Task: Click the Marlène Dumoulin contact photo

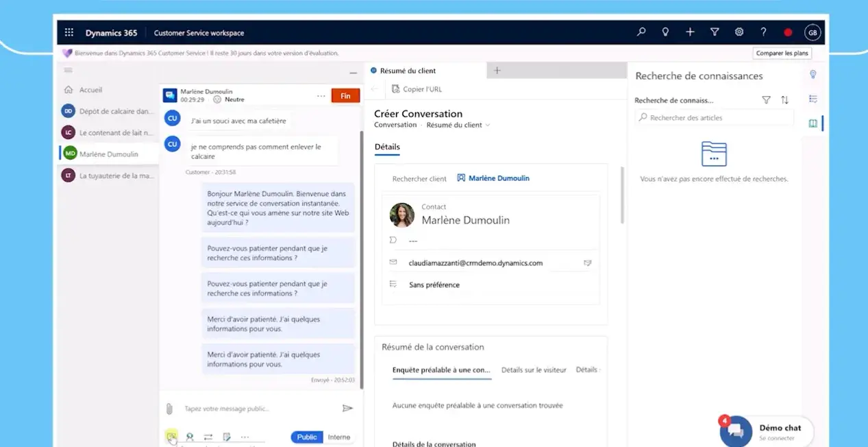Action: tap(402, 215)
